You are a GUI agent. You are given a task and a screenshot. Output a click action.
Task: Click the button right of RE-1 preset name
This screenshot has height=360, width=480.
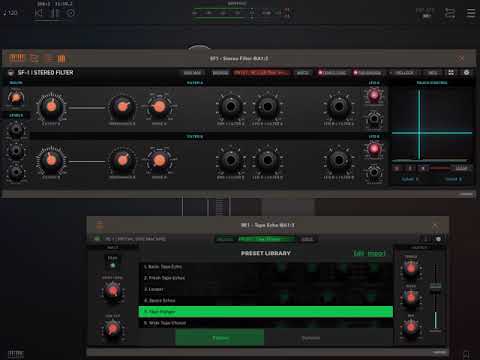click(307, 239)
